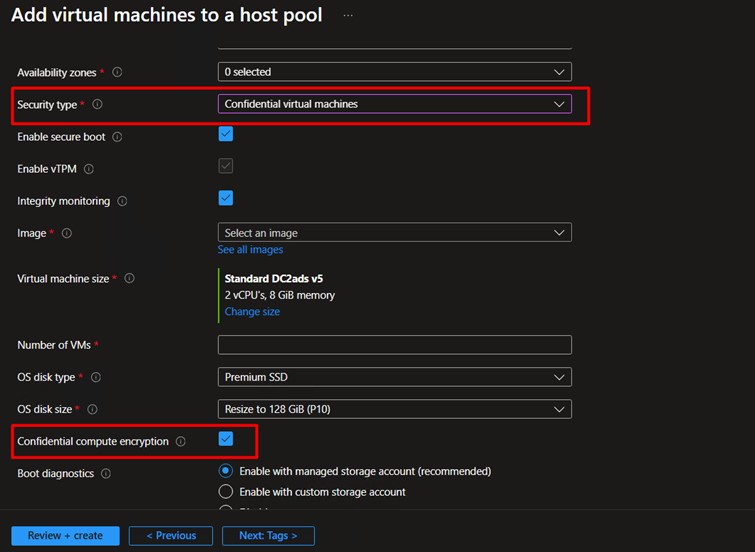Click info icon beside Integrity monitoring
This screenshot has width=755, height=552.
tap(122, 201)
